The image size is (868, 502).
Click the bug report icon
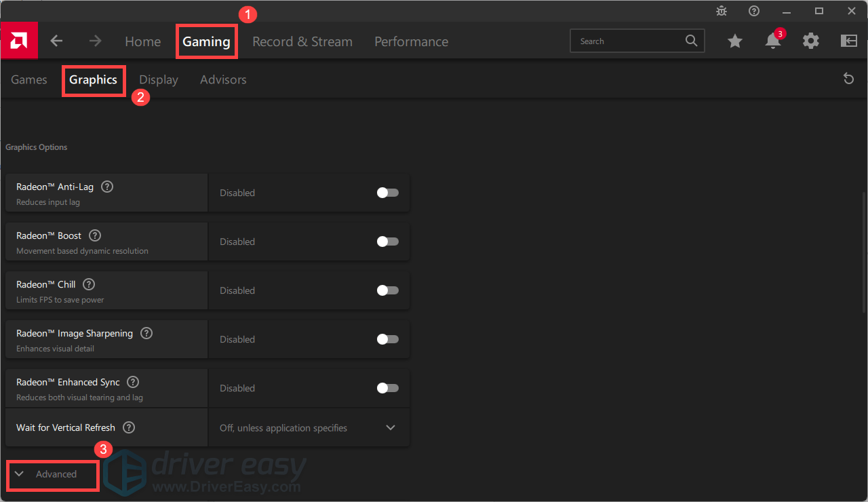722,11
